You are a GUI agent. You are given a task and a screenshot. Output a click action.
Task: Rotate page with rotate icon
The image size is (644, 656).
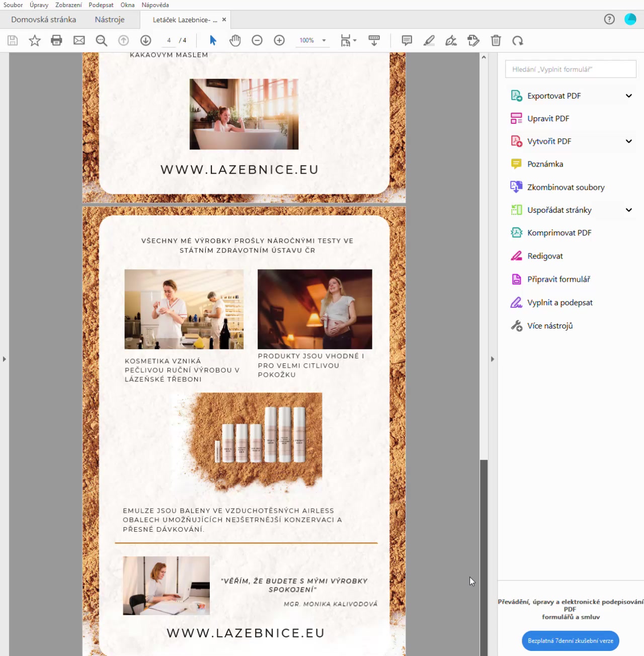(518, 41)
